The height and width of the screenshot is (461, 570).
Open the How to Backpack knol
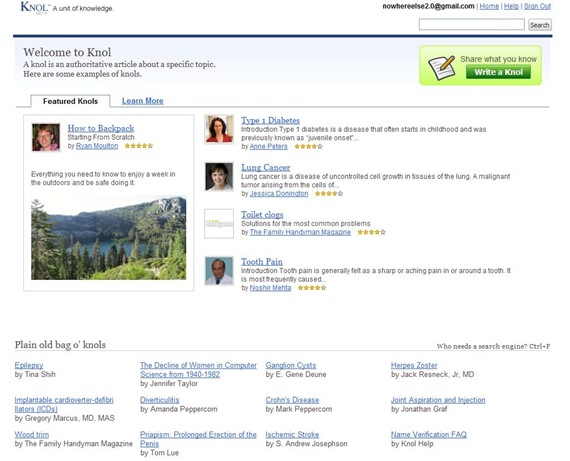click(101, 128)
